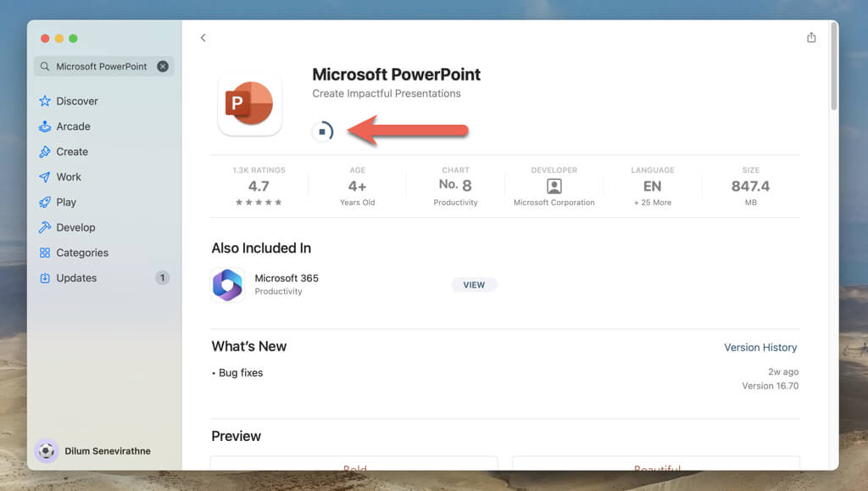The height and width of the screenshot is (491, 868).
Task: Click the 1.3K RATINGS label
Action: coord(259,170)
